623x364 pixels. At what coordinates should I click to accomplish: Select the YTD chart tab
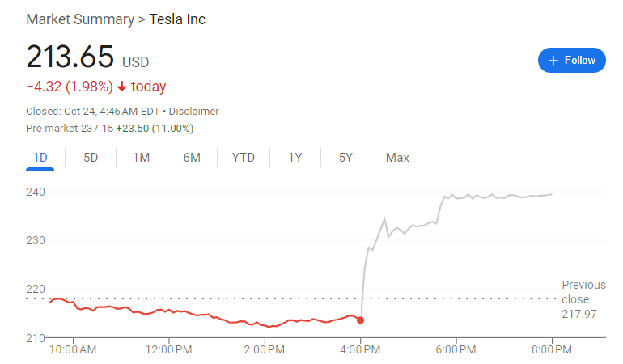click(243, 158)
